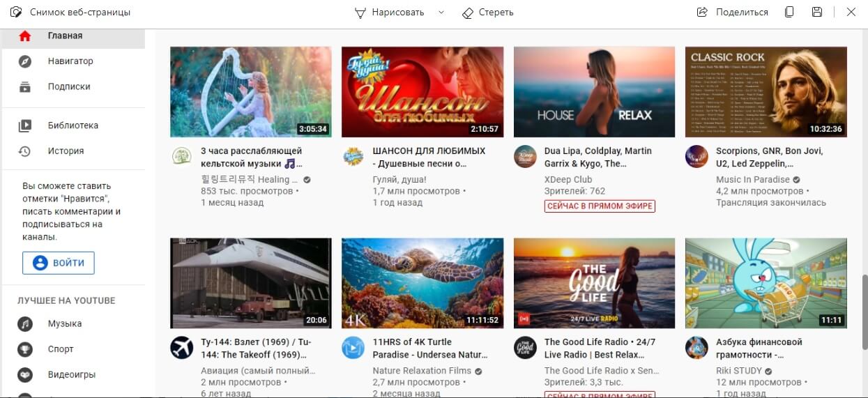Click the copy icon in the top toolbar
This screenshot has height=398, width=868.
pos(789,13)
